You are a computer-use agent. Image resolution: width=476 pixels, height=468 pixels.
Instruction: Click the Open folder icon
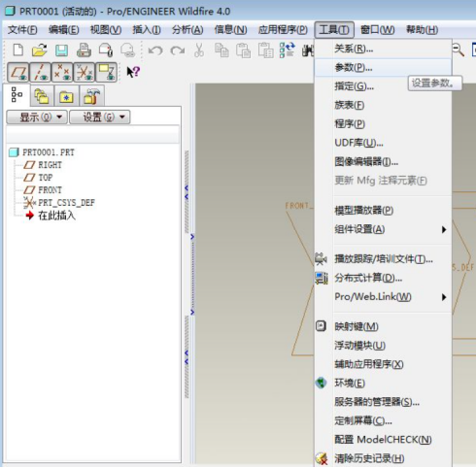40,50
